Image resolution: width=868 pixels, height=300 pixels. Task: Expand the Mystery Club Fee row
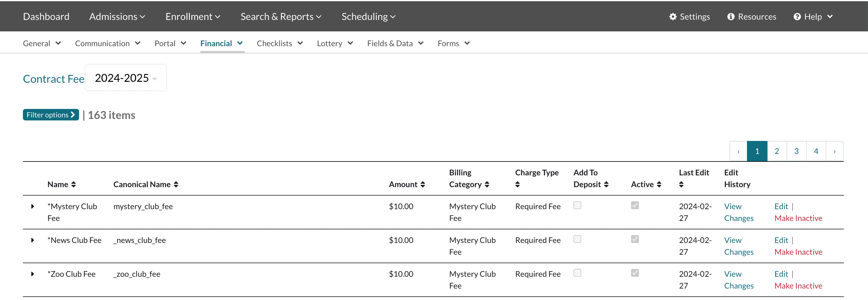pyautogui.click(x=32, y=206)
